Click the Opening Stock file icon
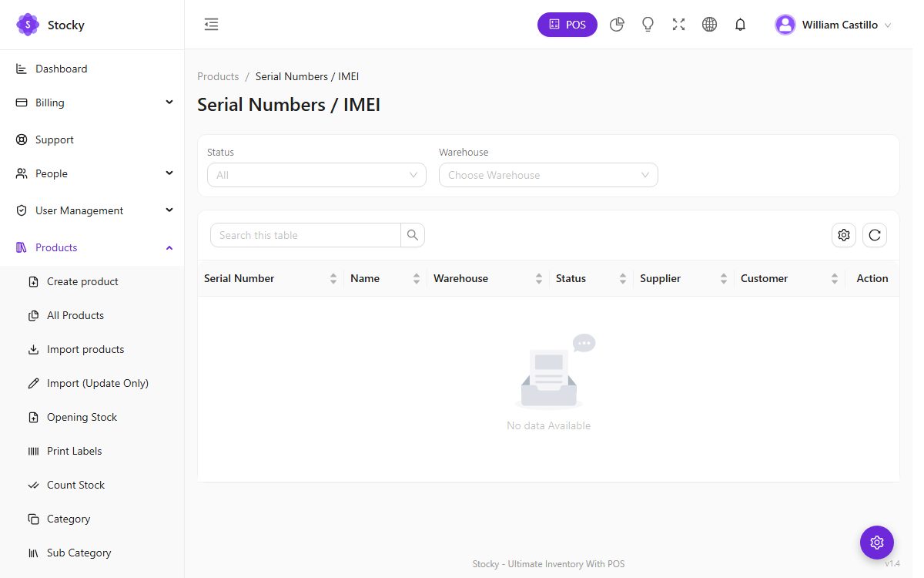Screen dimensions: 924x578 pos(33,418)
